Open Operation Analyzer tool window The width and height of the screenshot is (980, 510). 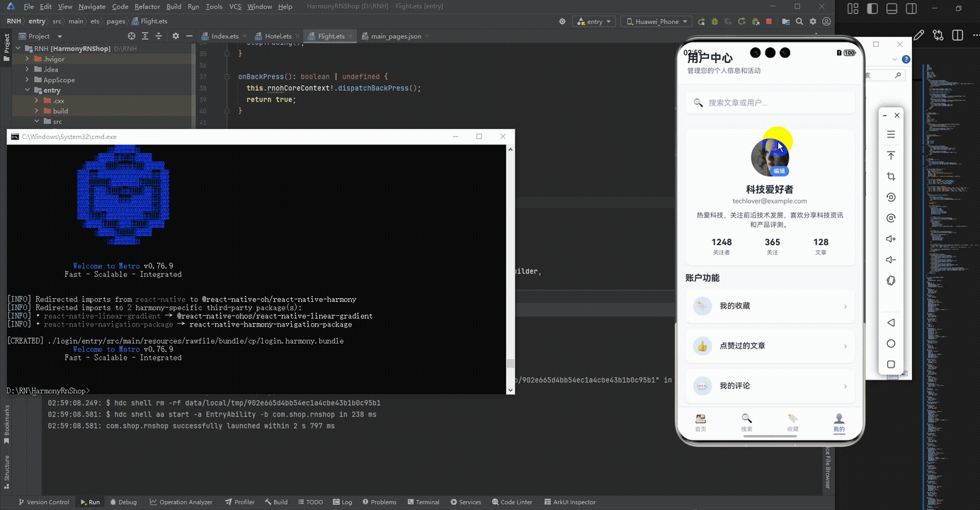tap(181, 502)
